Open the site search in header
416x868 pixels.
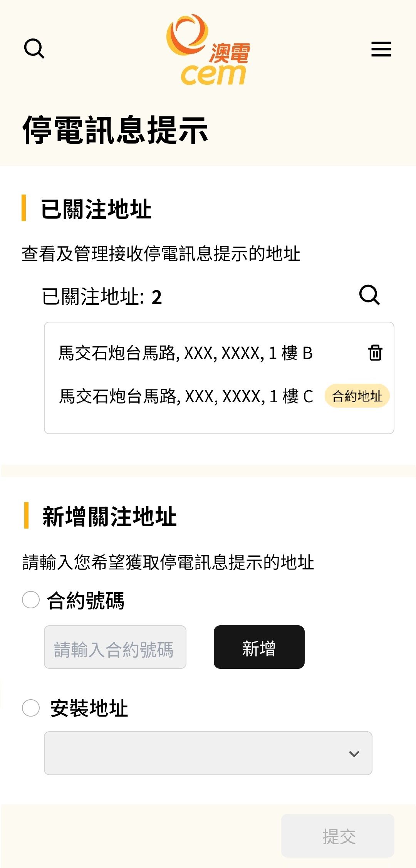(x=34, y=49)
